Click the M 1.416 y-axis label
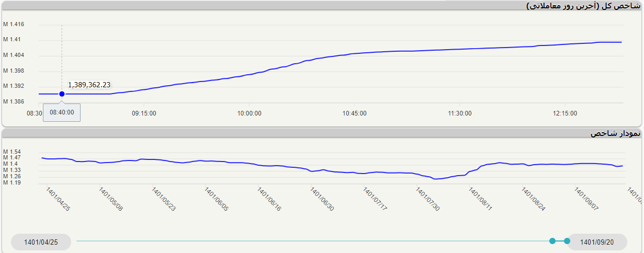This screenshot has height=253, width=644. tap(14, 25)
